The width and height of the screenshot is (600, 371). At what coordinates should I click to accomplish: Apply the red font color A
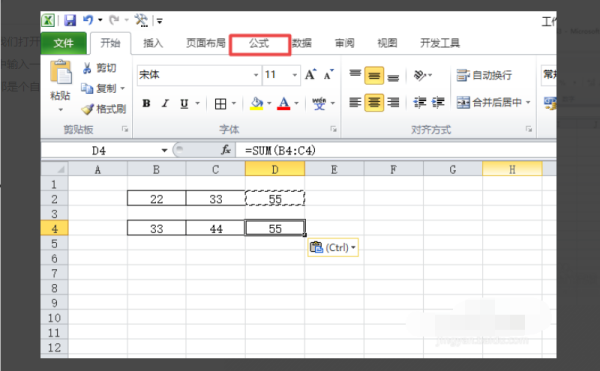pyautogui.click(x=284, y=103)
